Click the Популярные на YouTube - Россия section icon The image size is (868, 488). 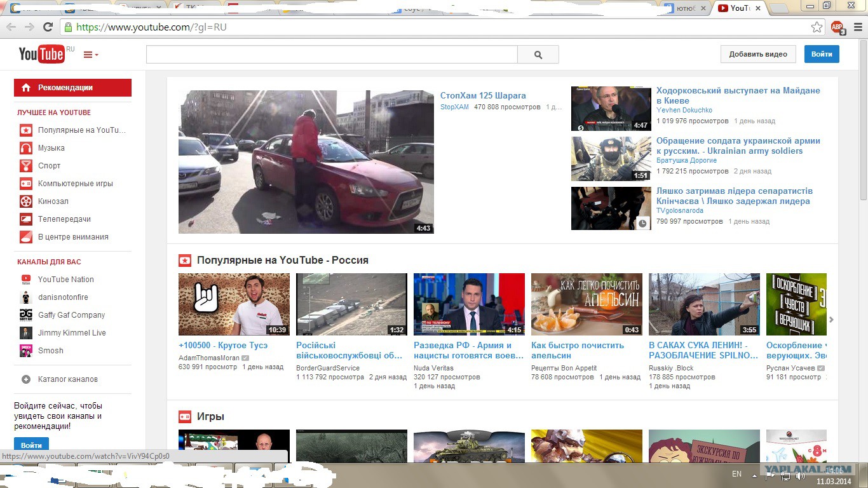pyautogui.click(x=185, y=260)
